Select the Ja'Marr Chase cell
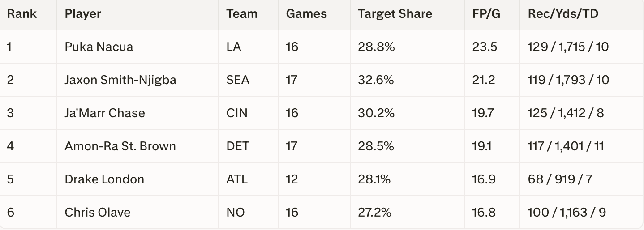This screenshot has width=644, height=230. 105,113
